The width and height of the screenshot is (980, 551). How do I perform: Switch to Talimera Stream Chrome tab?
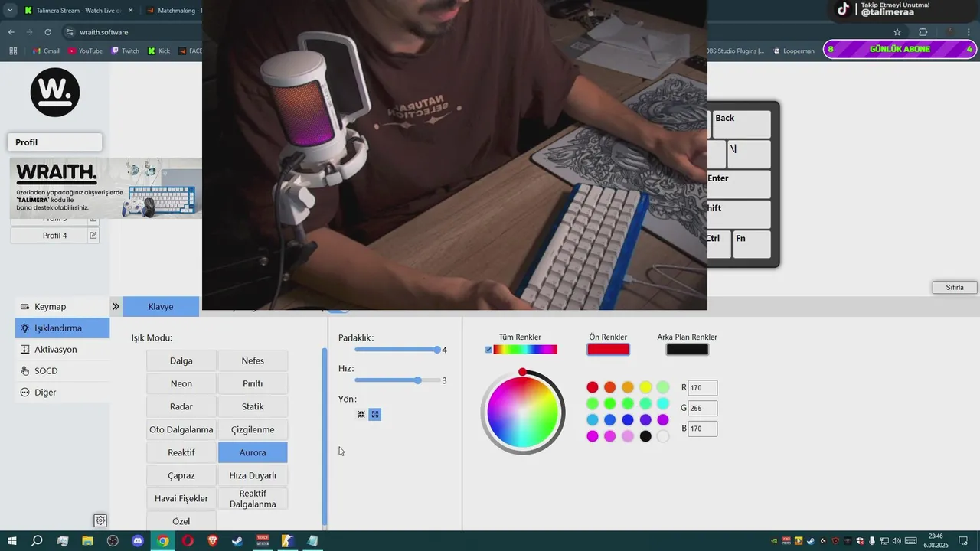(77, 11)
